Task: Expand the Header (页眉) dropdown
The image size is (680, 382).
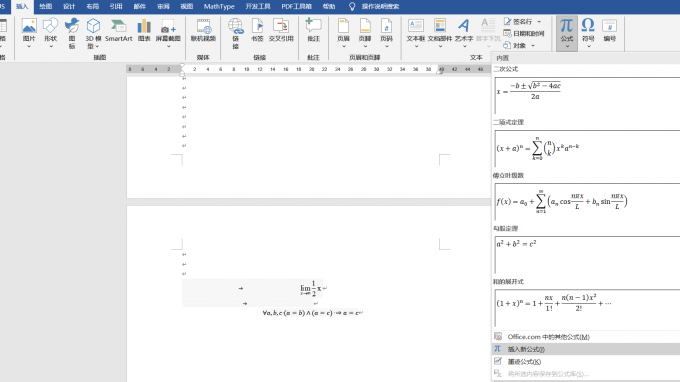Action: click(343, 33)
